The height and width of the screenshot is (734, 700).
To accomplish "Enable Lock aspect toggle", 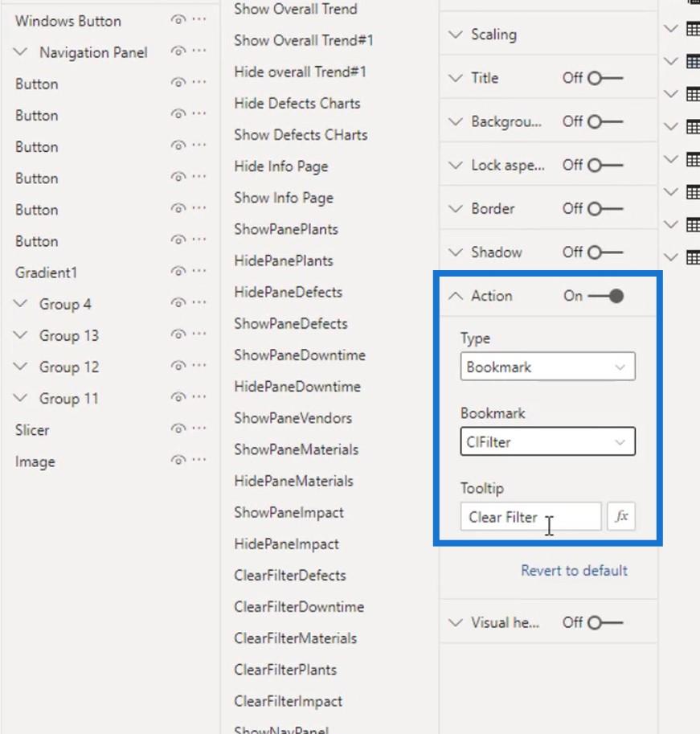I will tap(605, 166).
